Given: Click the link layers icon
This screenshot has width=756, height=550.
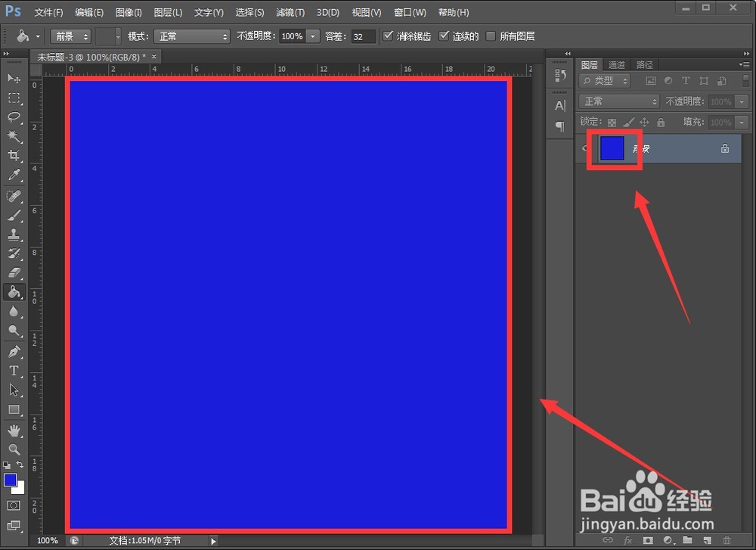Looking at the screenshot, I should 608,540.
